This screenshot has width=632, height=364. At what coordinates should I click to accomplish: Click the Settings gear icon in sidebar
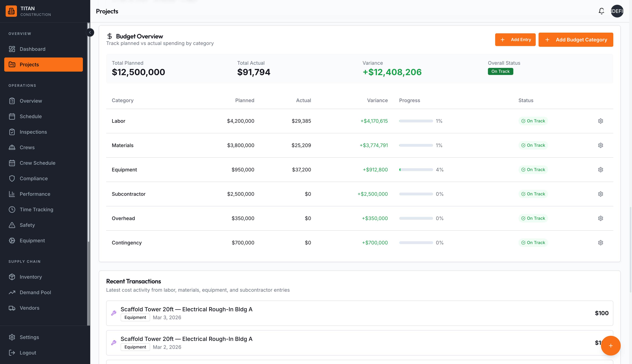[x=12, y=337]
